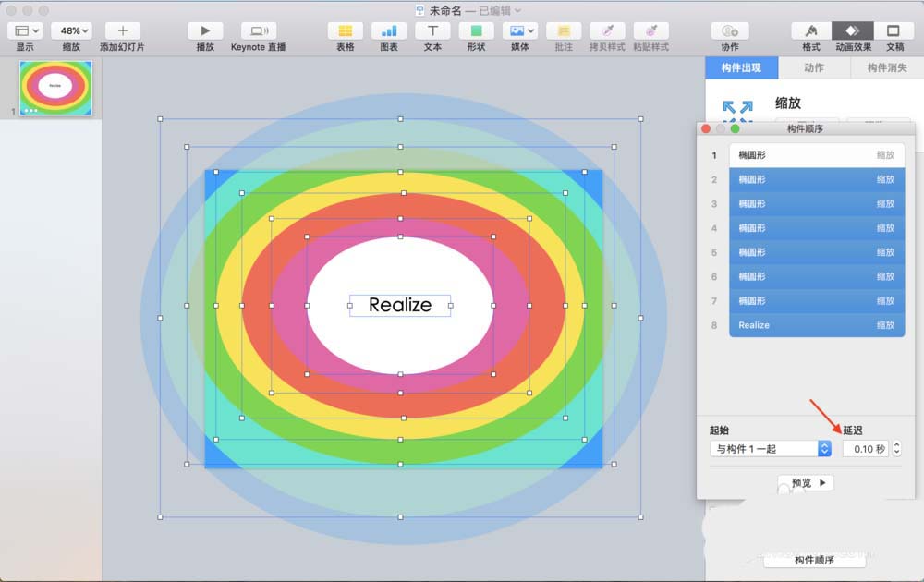Open the Collaborate icon
This screenshot has height=582, width=924.
pyautogui.click(x=730, y=31)
